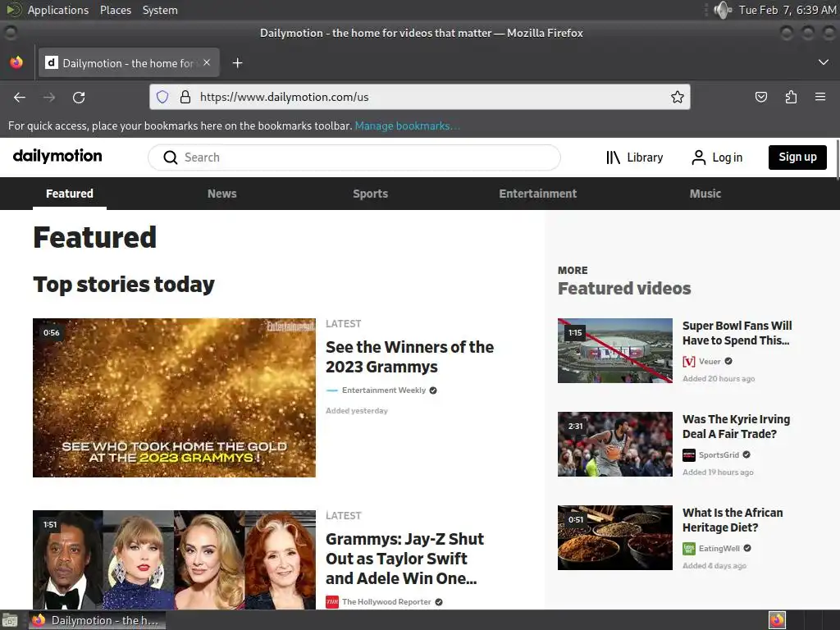Click the Firefox View icon
The image size is (840, 630).
[x=16, y=62]
